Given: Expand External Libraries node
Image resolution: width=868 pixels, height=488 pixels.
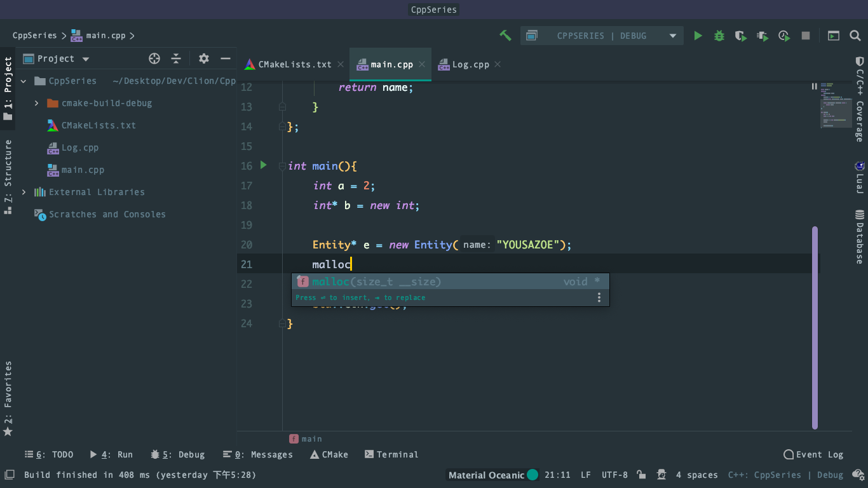Looking at the screenshot, I should (24, 192).
